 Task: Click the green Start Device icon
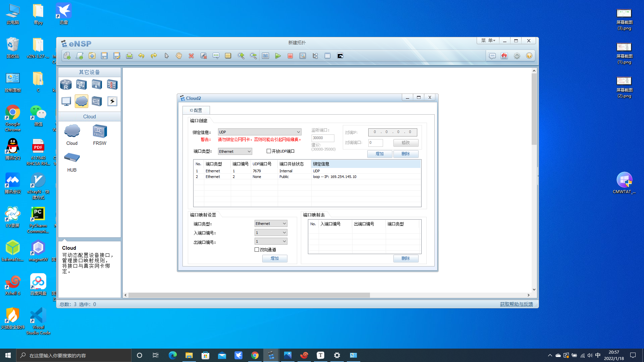point(278,56)
